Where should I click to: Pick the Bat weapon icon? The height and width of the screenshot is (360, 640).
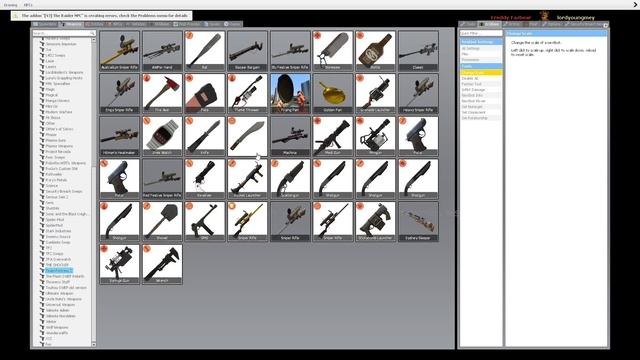coord(205,51)
